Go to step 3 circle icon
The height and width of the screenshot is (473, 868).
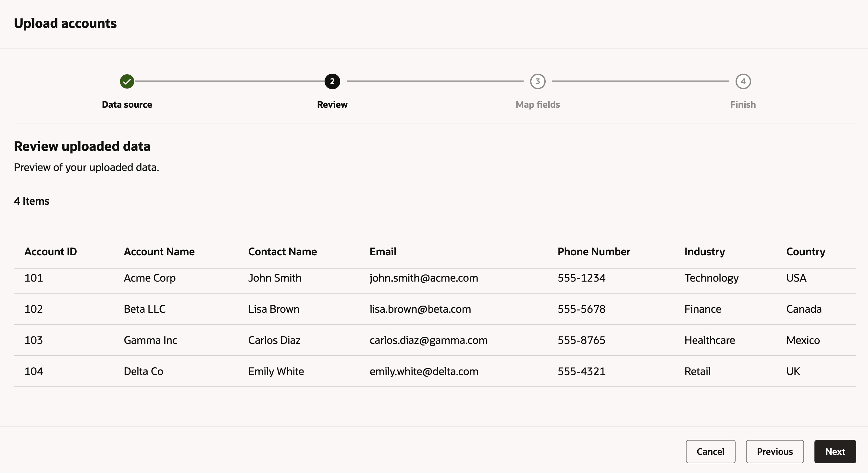click(x=538, y=81)
